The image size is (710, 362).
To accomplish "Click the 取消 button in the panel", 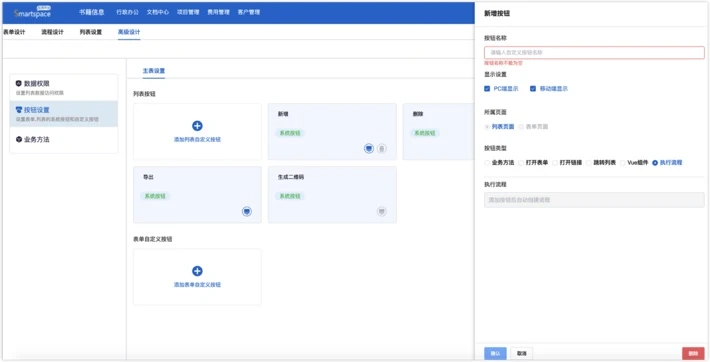I will click(x=522, y=353).
